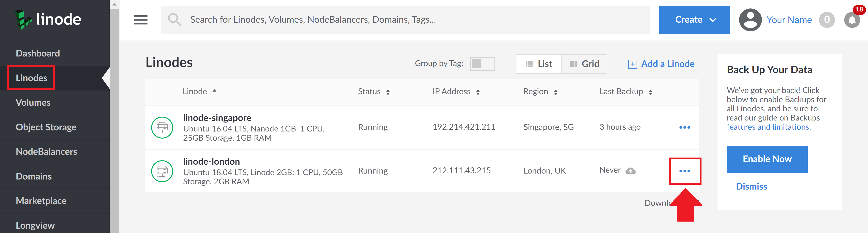Click the plus icon beside Add a Linode
This screenshot has width=868, height=233.
[633, 64]
